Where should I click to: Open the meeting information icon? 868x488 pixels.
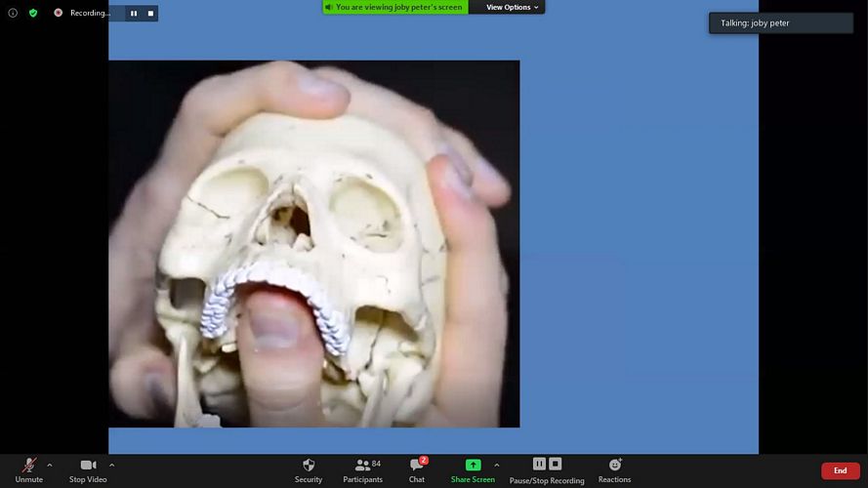coord(13,13)
